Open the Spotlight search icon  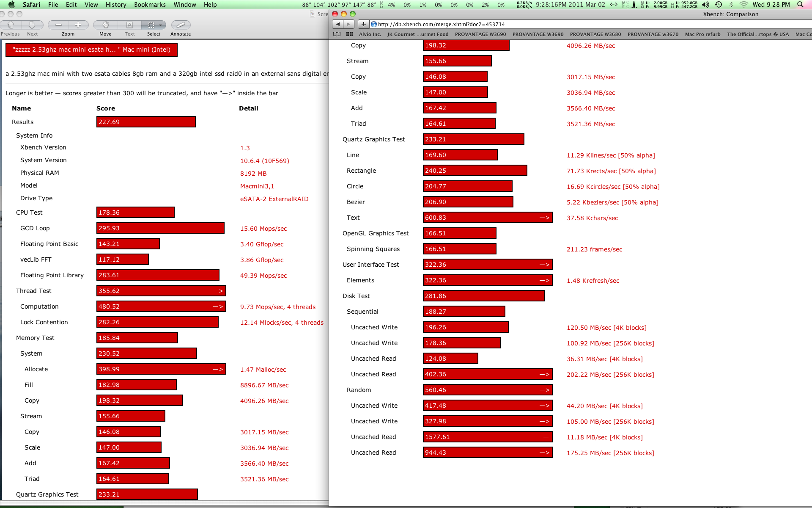(x=800, y=4)
